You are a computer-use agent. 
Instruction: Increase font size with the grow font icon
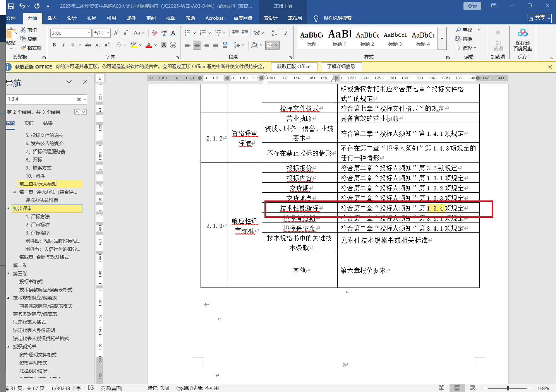pyautogui.click(x=116, y=33)
